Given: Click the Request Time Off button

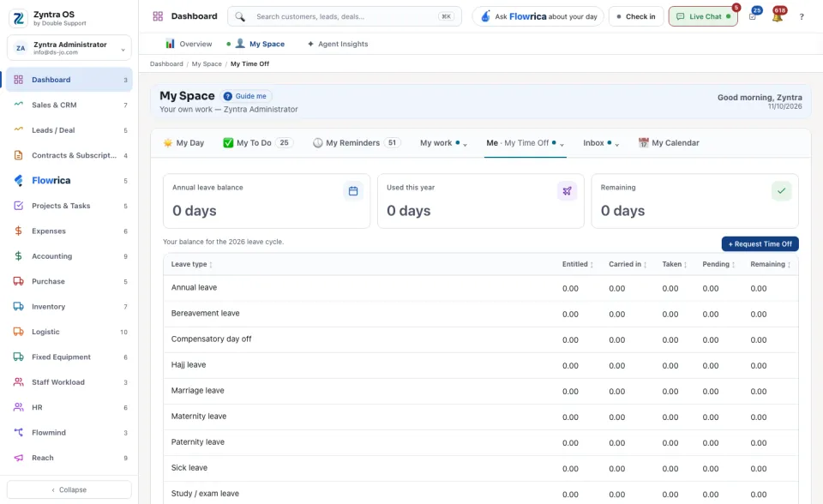Looking at the screenshot, I should [760, 244].
